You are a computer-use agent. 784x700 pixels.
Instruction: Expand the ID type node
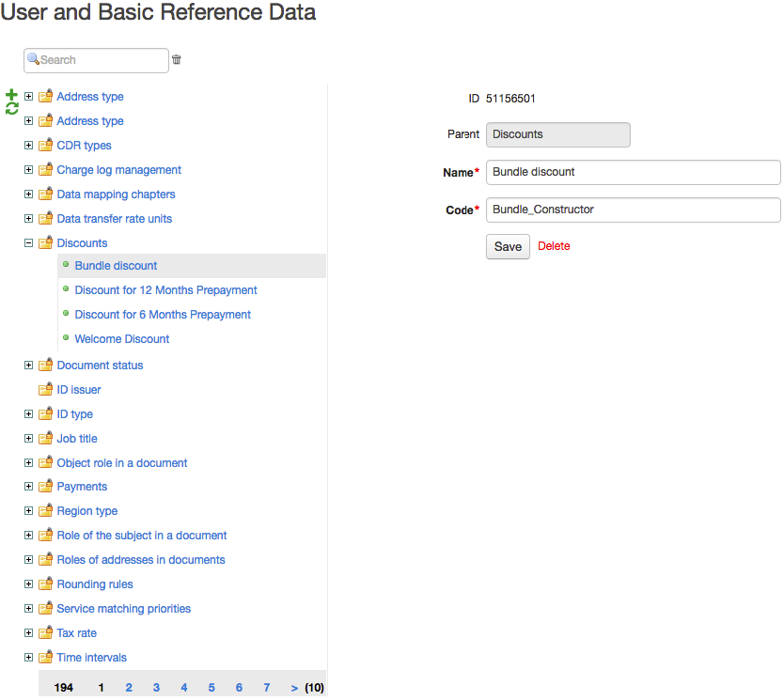pos(28,413)
